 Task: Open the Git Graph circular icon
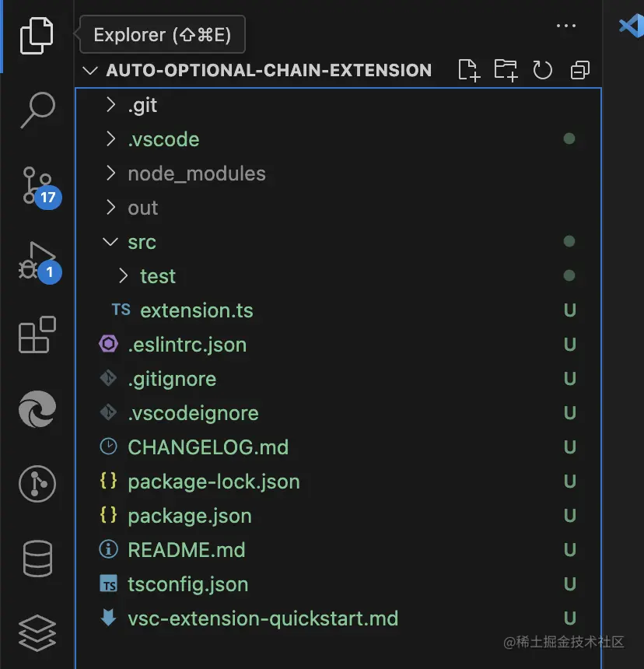[37, 483]
